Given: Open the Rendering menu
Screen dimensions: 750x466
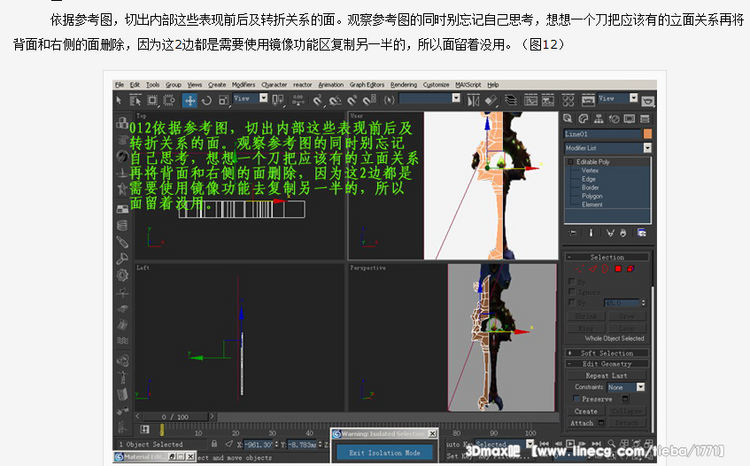Looking at the screenshot, I should click(x=404, y=85).
